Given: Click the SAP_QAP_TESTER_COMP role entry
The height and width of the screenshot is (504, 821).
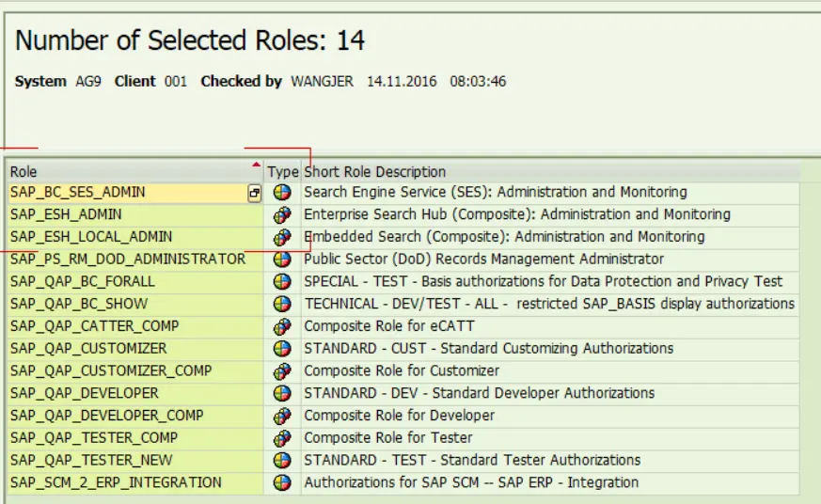Looking at the screenshot, I should click(x=94, y=438).
